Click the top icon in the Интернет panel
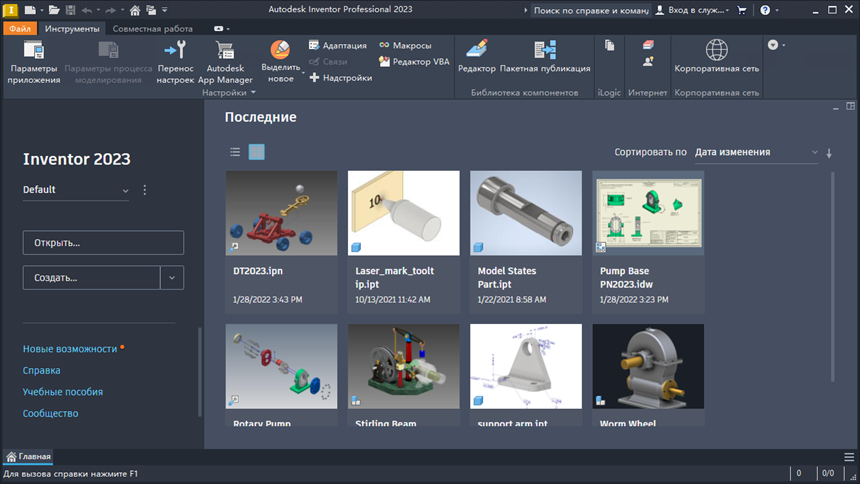Viewport: 860px width, 484px height. (x=648, y=44)
